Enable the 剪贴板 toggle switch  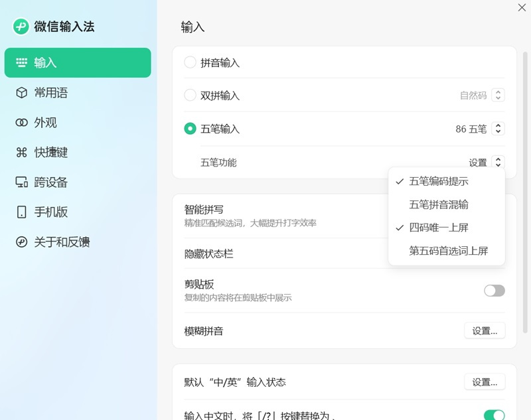(x=494, y=291)
